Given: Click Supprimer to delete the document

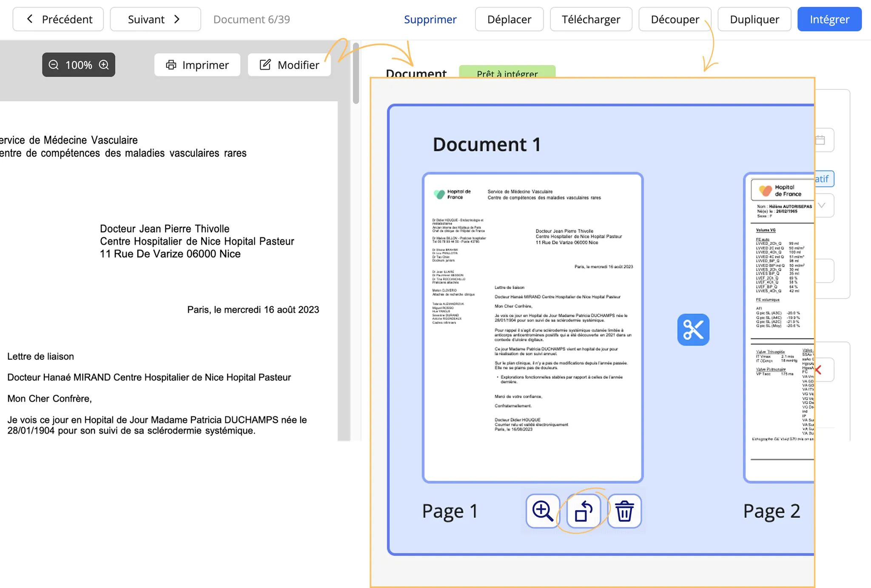Looking at the screenshot, I should [430, 19].
